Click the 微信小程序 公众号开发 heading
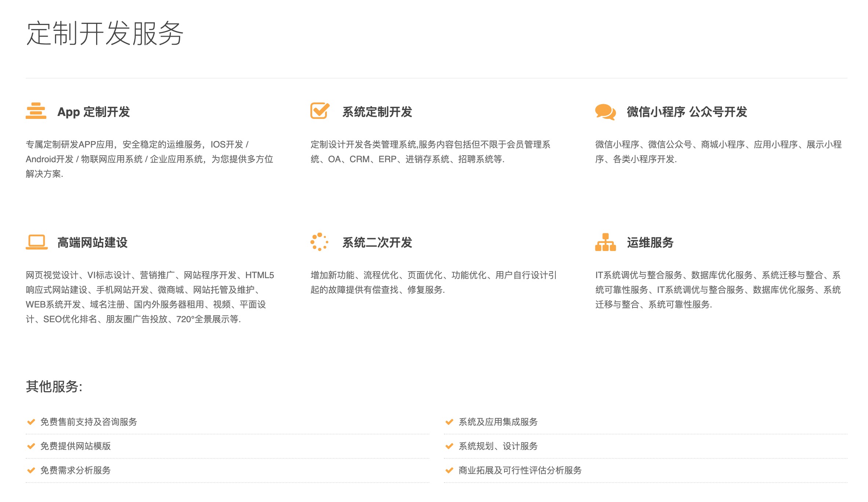 686,112
